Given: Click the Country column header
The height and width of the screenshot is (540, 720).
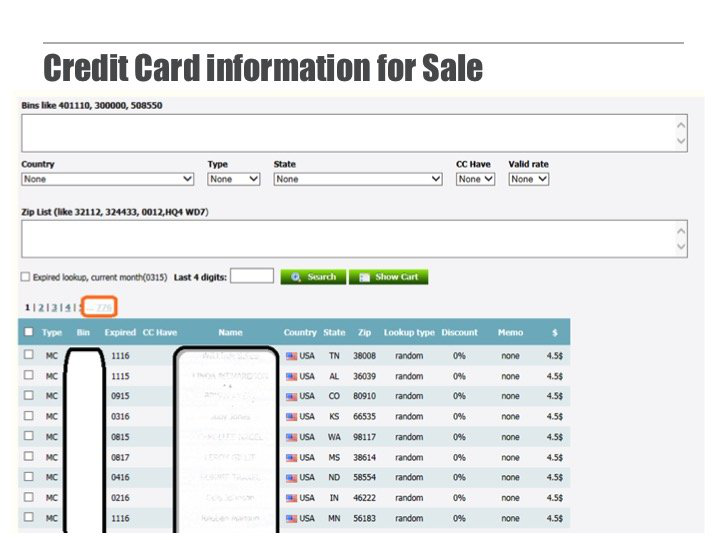Looking at the screenshot, I should [x=300, y=332].
